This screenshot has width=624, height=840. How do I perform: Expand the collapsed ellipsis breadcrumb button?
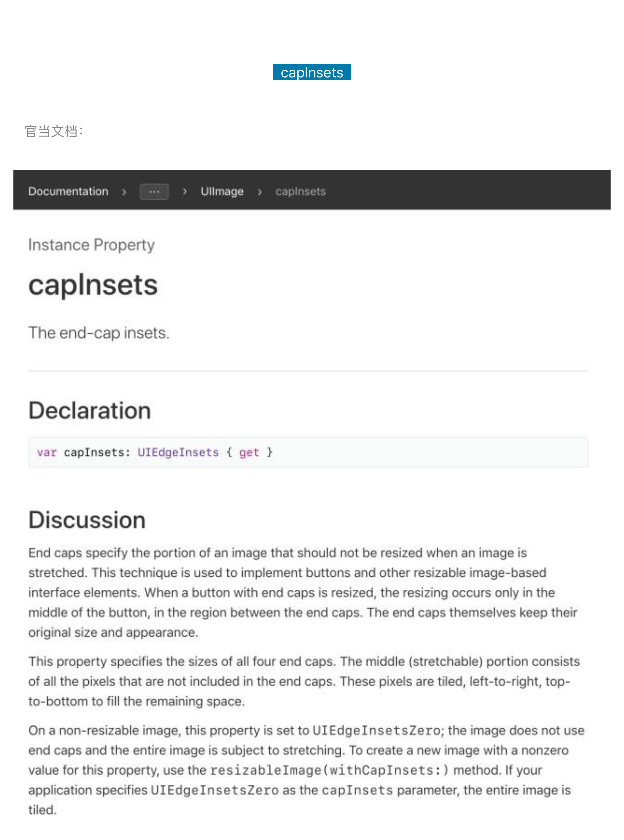(x=154, y=192)
